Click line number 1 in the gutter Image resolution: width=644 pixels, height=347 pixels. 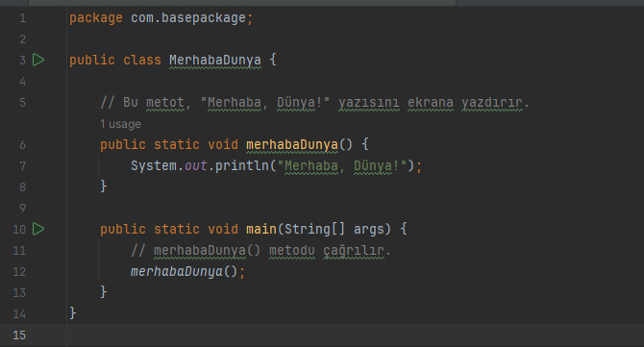point(23,18)
